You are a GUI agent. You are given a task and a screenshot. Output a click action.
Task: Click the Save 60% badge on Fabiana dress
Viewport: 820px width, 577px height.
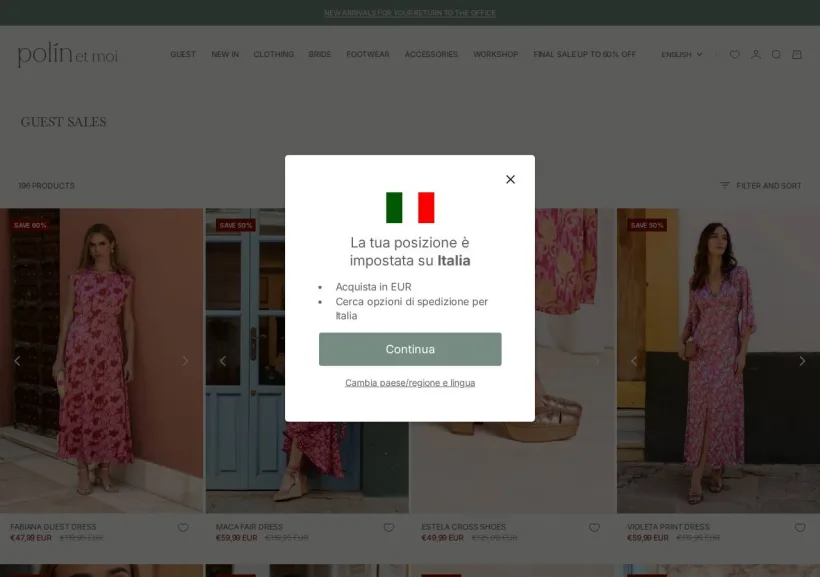(30, 225)
